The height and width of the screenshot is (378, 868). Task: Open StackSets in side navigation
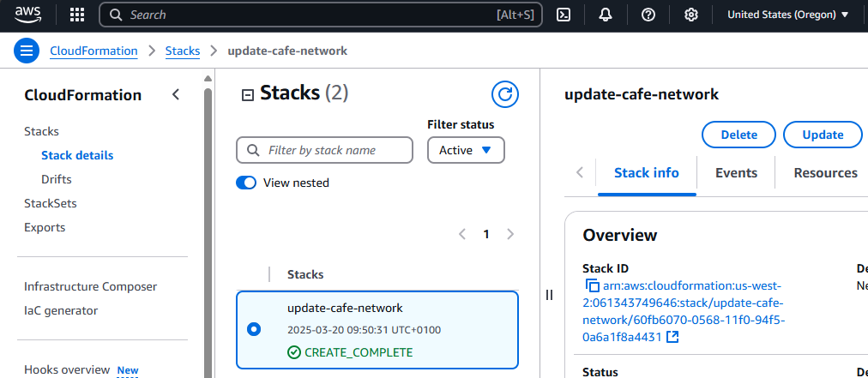tap(51, 203)
